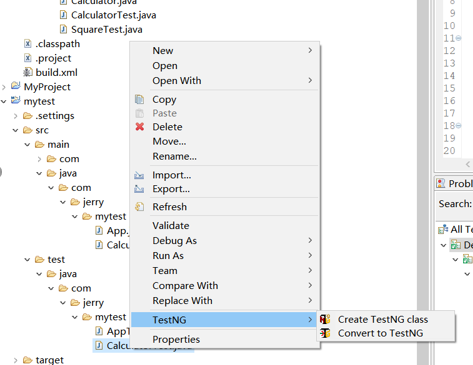
Task: Open the Team submenu
Action: pos(225,271)
